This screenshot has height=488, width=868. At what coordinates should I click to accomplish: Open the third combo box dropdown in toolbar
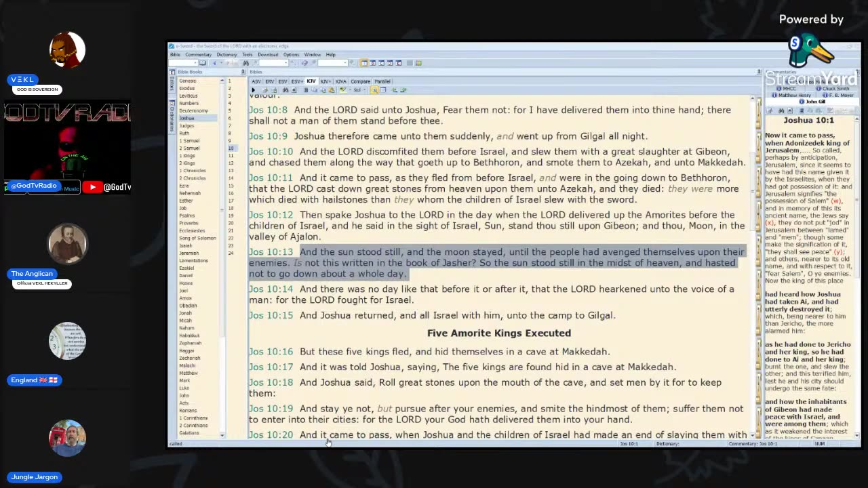pos(346,63)
